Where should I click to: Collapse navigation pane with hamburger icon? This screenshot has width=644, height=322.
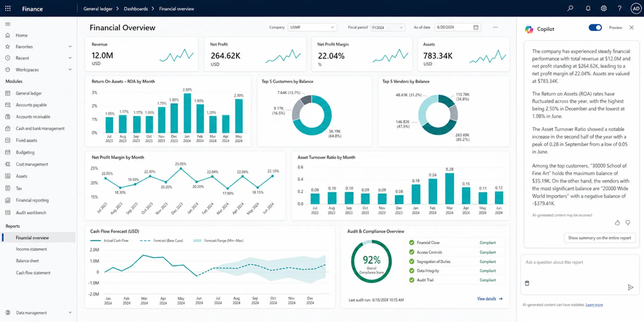click(x=8, y=24)
